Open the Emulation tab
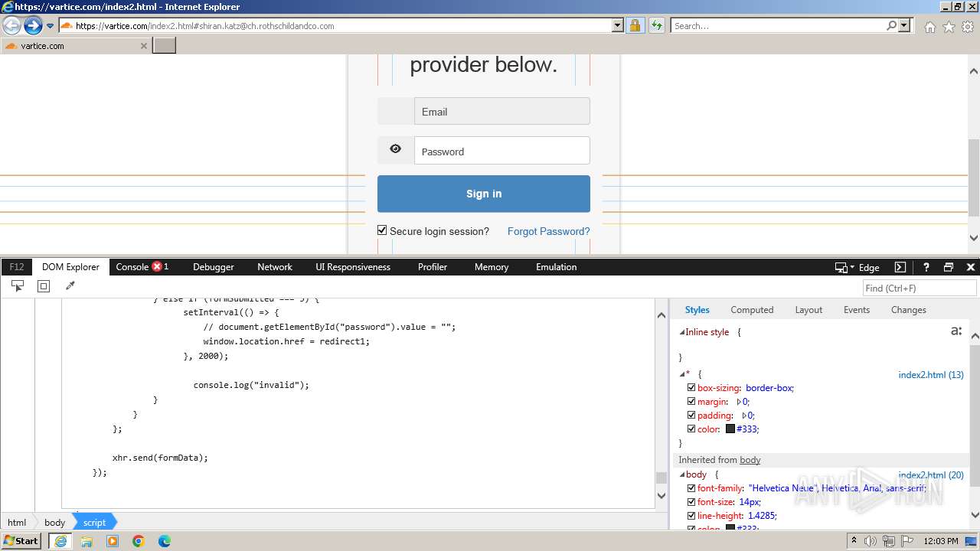 (x=557, y=267)
